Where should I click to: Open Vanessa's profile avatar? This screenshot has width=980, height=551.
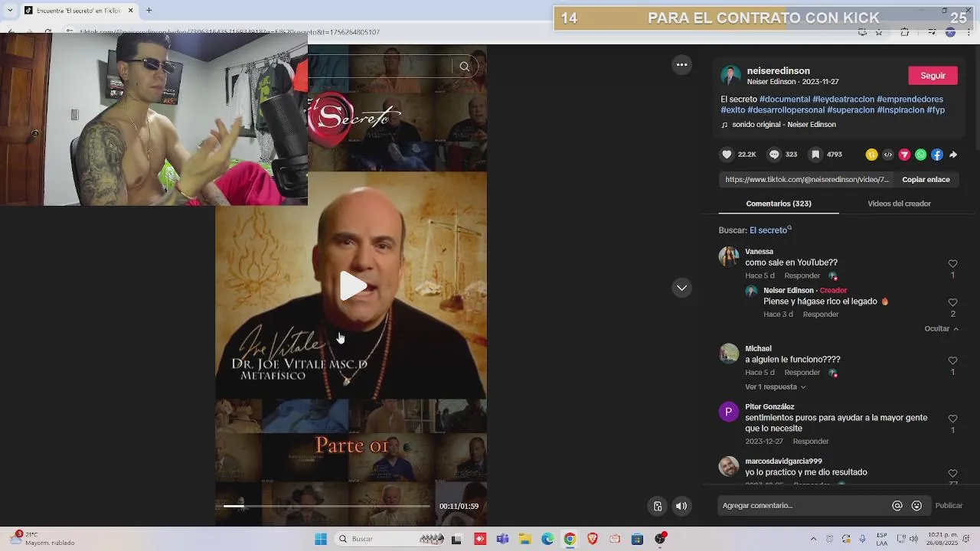(729, 256)
